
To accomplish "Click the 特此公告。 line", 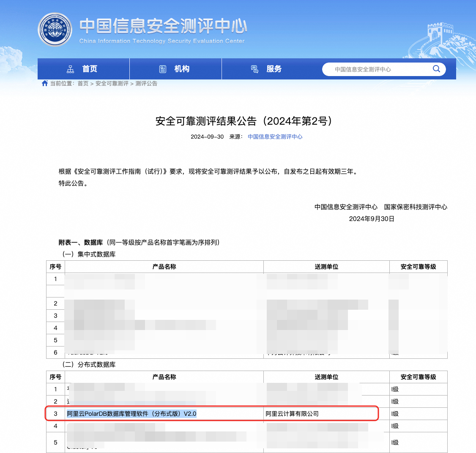I will (x=74, y=183).
